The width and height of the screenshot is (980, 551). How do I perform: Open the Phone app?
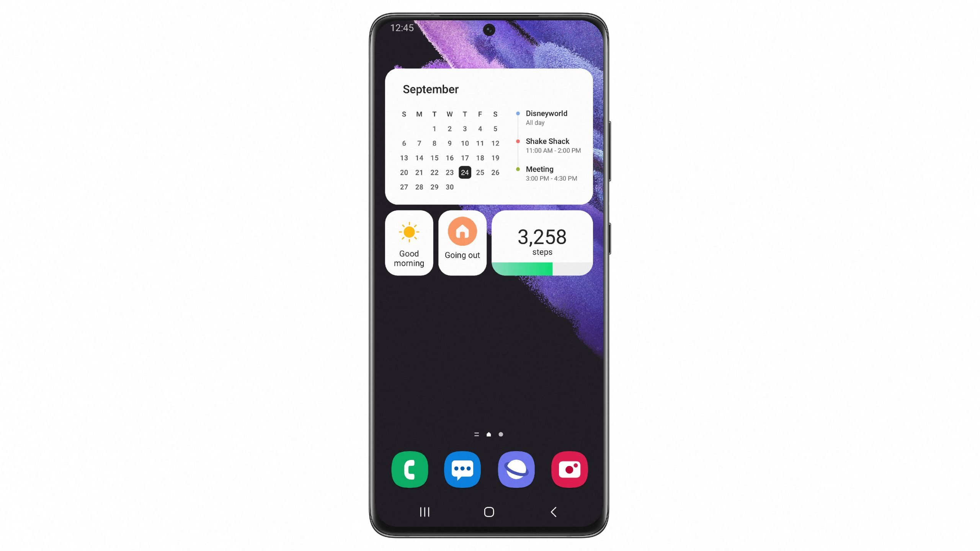409,469
